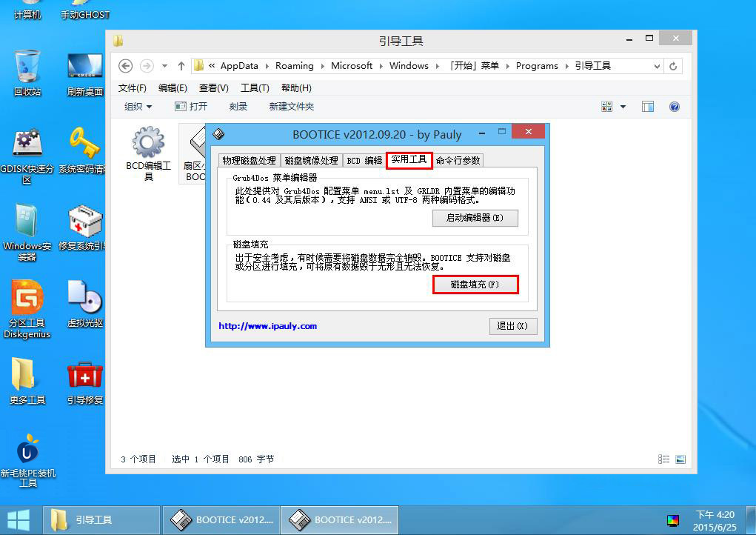This screenshot has height=535, width=756.
Task: Click the 启动编辑器(E) button
Action: point(475,218)
